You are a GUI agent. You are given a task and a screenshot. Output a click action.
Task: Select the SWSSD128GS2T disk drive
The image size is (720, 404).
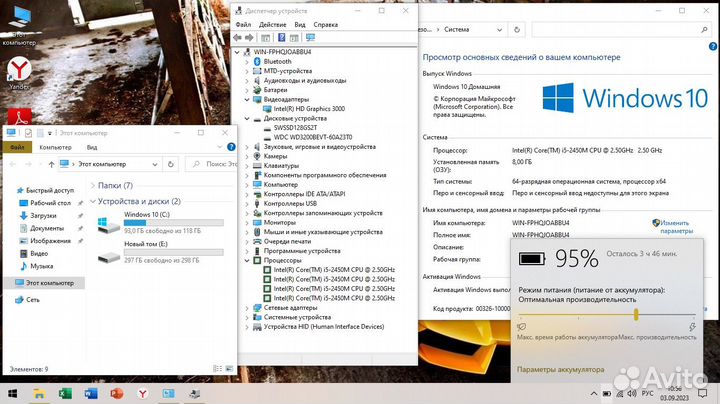[x=295, y=128]
